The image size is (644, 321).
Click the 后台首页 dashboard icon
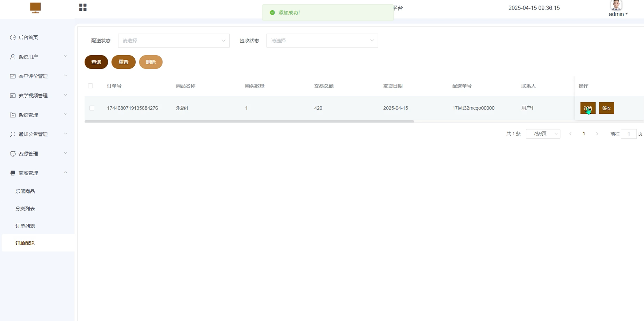(13, 37)
